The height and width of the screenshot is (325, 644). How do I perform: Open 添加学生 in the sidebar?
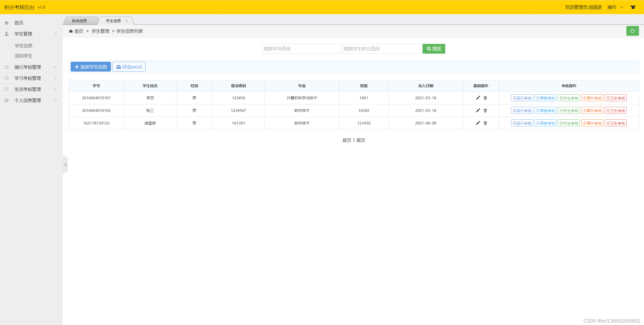coord(23,56)
